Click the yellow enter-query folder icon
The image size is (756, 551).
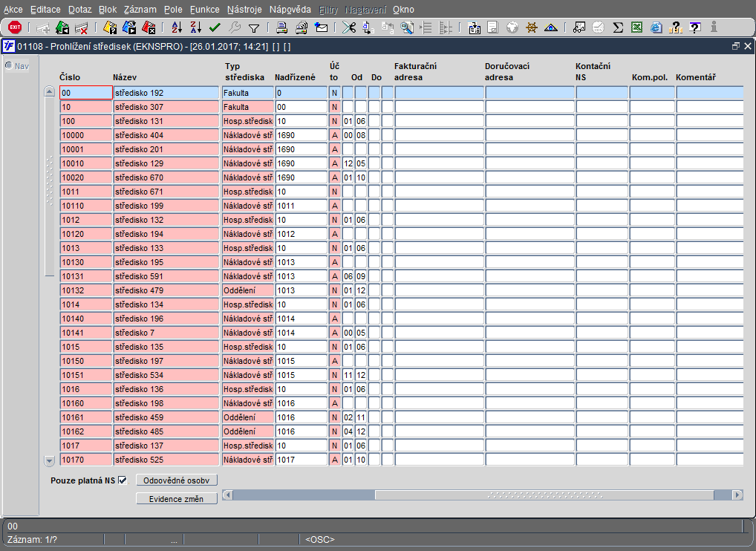(110, 27)
